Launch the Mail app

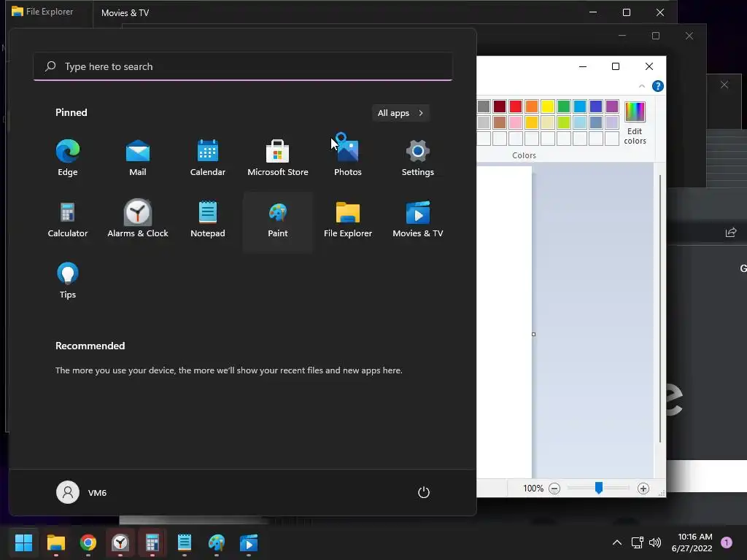tap(138, 158)
